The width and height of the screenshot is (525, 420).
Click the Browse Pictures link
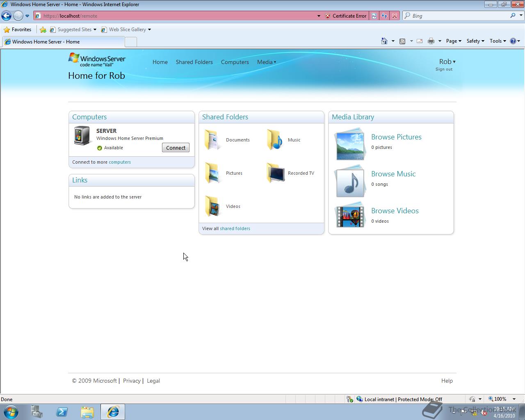coord(396,137)
